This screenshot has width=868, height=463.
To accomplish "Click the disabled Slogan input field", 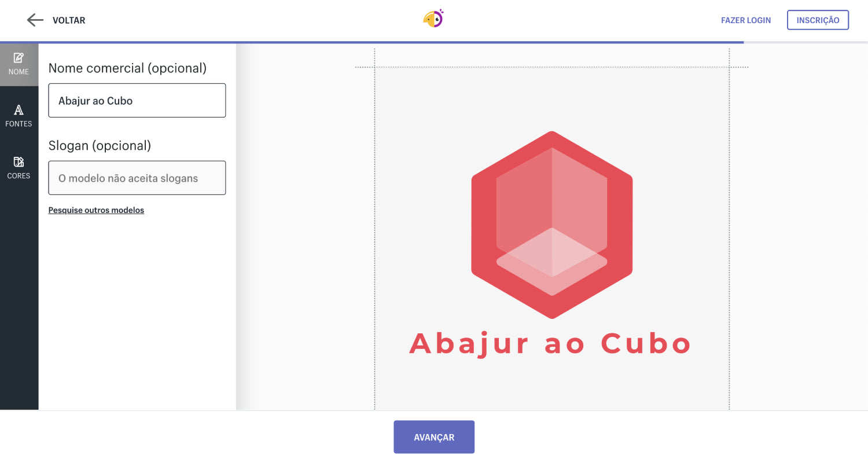I will point(137,178).
